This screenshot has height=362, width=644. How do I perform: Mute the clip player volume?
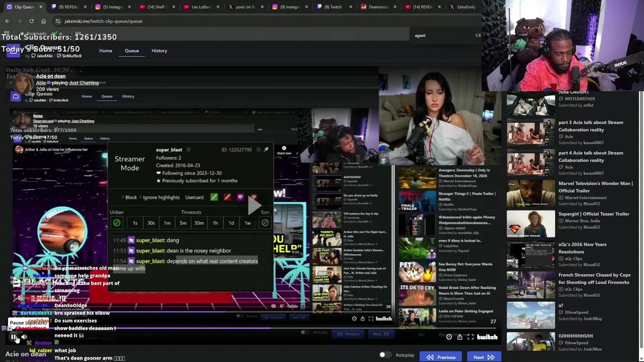click(24, 337)
